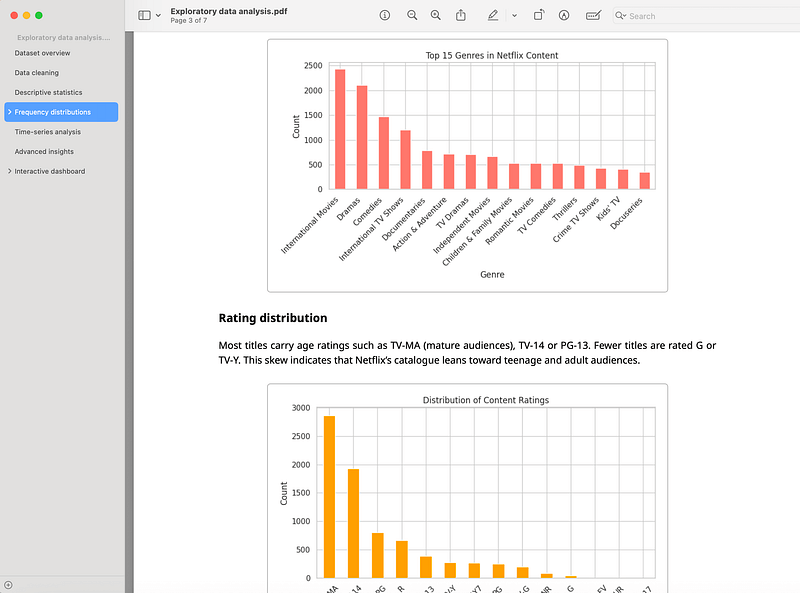The height and width of the screenshot is (593, 800).
Task: Select Frequency distributions outline entry
Action: point(61,112)
